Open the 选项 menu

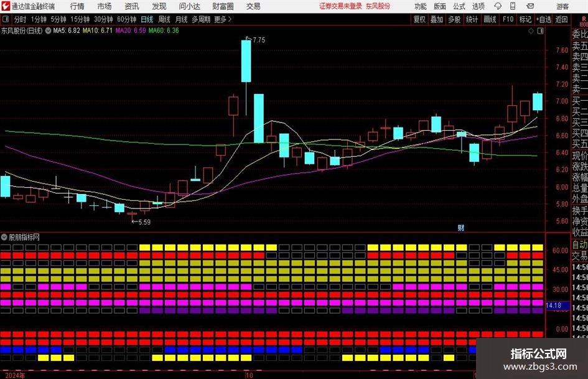(x=478, y=6)
